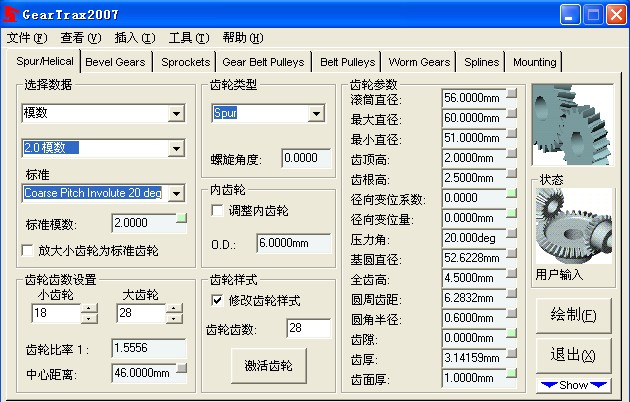Decrease 小齿轮 tooth count with down arrow
The image size is (630, 402).
[89, 318]
